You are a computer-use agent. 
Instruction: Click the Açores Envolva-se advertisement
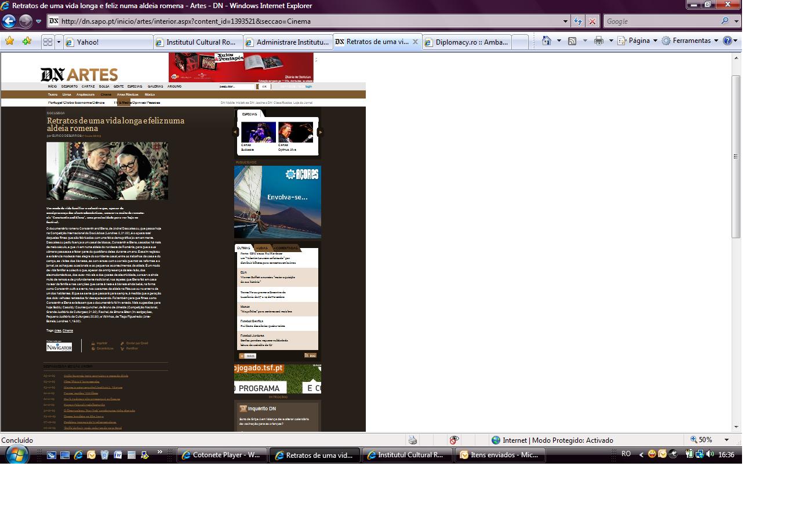pos(278,202)
